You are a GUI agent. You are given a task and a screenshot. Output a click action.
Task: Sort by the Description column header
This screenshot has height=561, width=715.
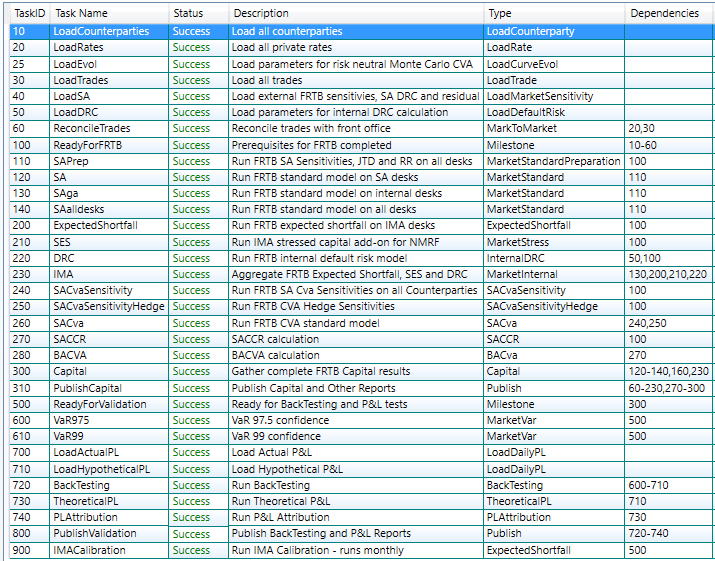pyautogui.click(x=356, y=14)
